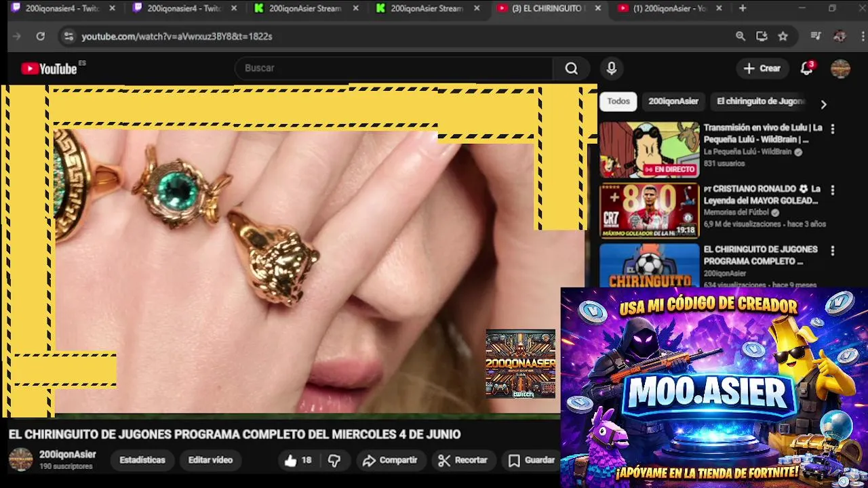Open options menu for La Pequeña Lulú video
Viewport: 868px width, 488px height.
click(832, 129)
